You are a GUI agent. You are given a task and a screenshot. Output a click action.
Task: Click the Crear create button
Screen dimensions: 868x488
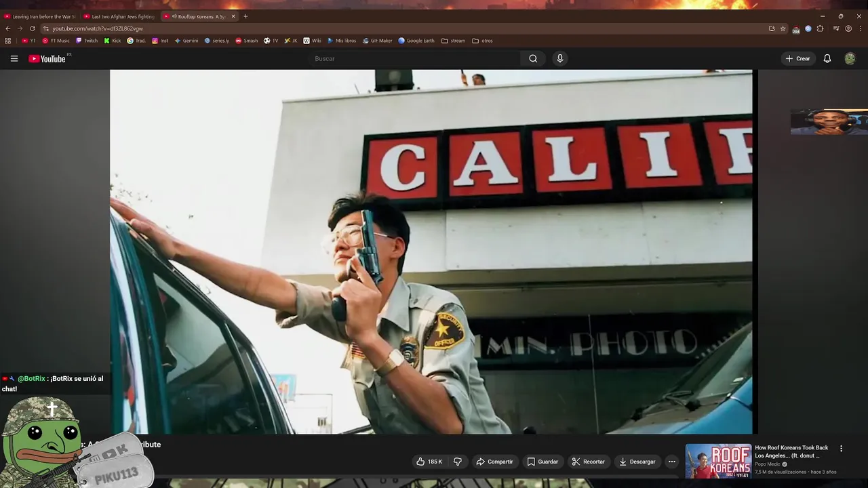(x=797, y=58)
